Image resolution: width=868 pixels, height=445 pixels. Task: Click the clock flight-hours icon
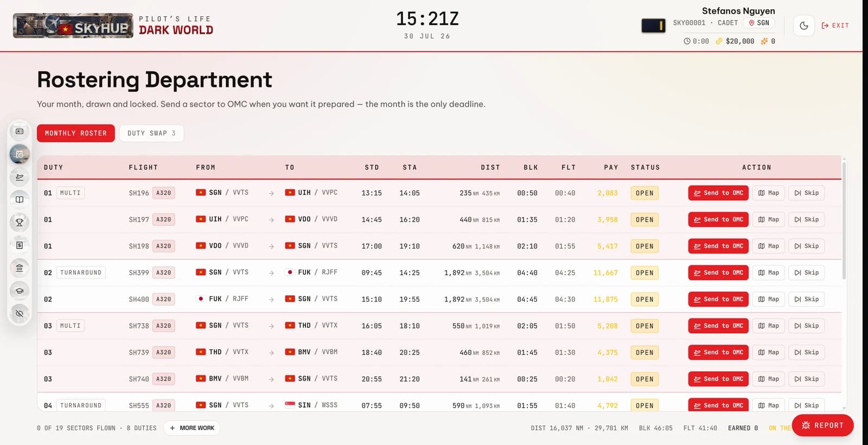pos(687,41)
